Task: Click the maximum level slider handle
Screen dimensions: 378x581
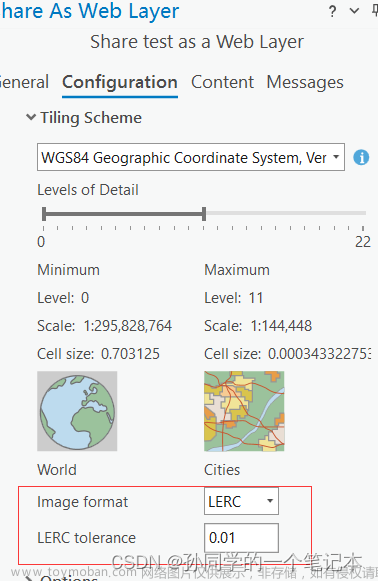Action: [204, 214]
